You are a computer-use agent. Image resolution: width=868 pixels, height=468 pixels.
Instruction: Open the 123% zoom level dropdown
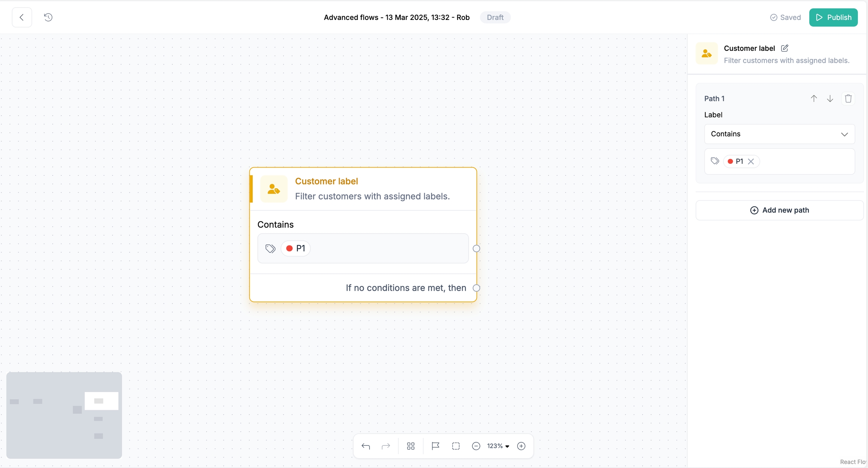coord(498,446)
